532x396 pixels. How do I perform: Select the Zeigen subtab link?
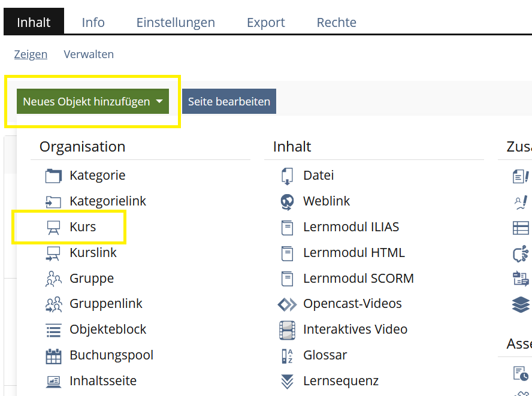click(x=31, y=55)
